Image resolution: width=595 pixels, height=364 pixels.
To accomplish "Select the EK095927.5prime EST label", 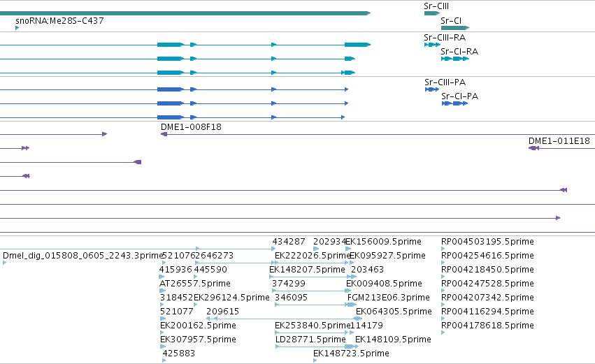I will [387, 256].
